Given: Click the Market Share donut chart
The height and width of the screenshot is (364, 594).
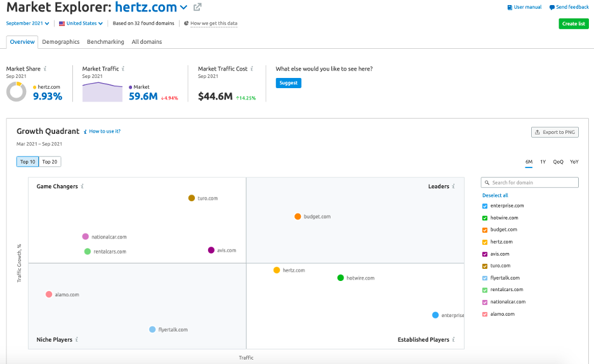Looking at the screenshot, I should tap(16, 92).
